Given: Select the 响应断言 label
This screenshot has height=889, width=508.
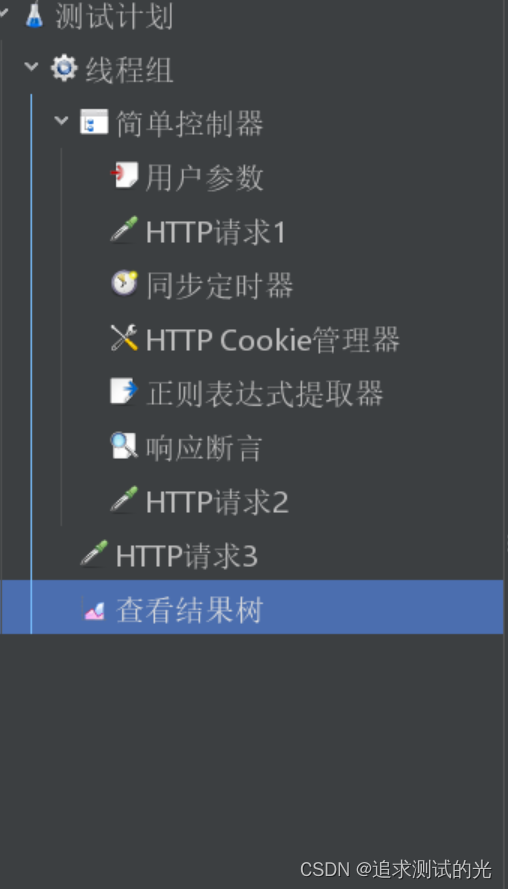Looking at the screenshot, I should click(x=204, y=448).
